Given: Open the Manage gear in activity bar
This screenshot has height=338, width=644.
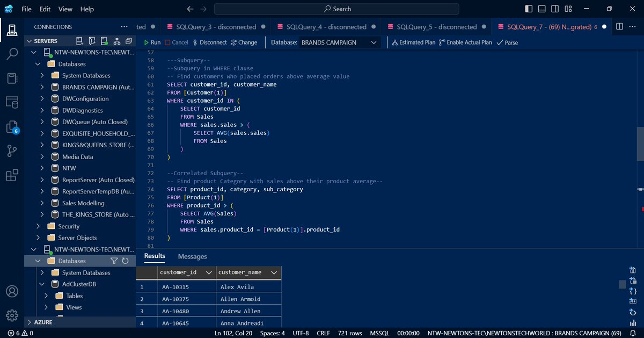Looking at the screenshot, I should tap(12, 315).
